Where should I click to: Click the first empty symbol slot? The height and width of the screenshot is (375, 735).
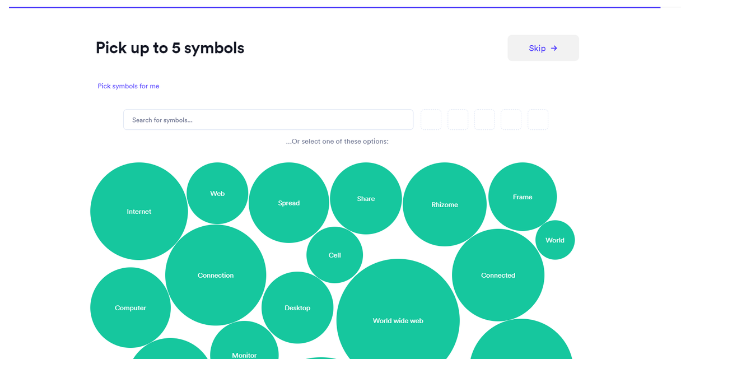pyautogui.click(x=431, y=120)
